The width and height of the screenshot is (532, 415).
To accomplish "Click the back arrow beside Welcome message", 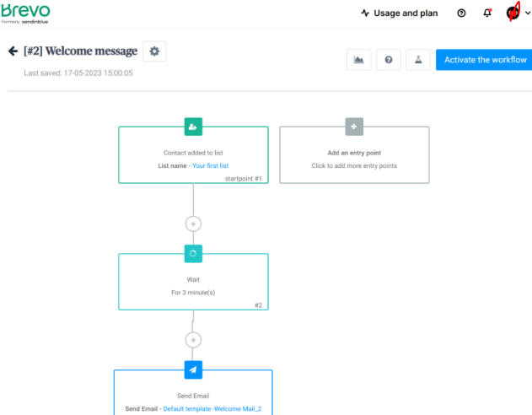I will point(13,51).
